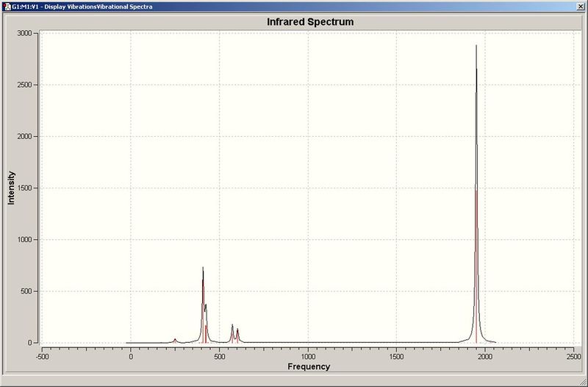Click the 3000 y-axis tick value
This screenshot has height=387, width=588.
[x=24, y=33]
